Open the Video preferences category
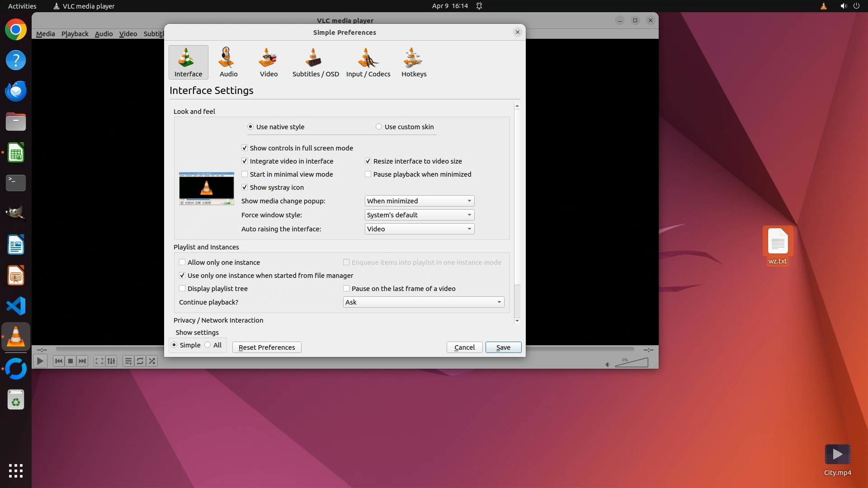868x488 pixels. pos(269,62)
